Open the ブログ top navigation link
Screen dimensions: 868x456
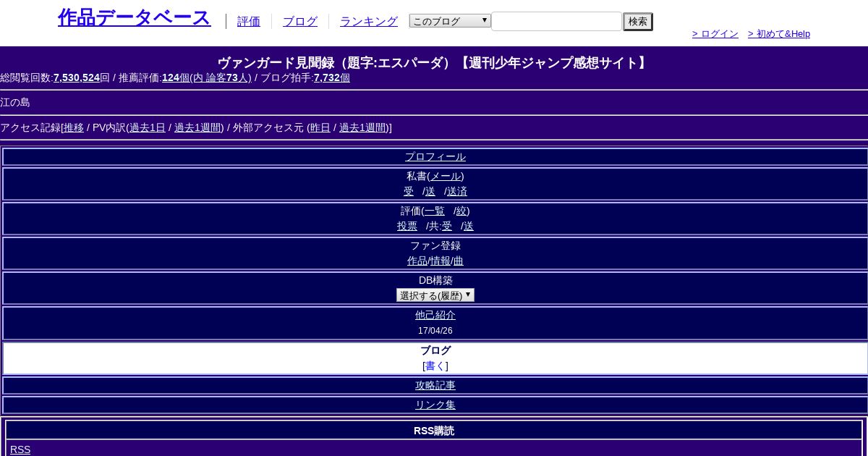[x=300, y=21]
